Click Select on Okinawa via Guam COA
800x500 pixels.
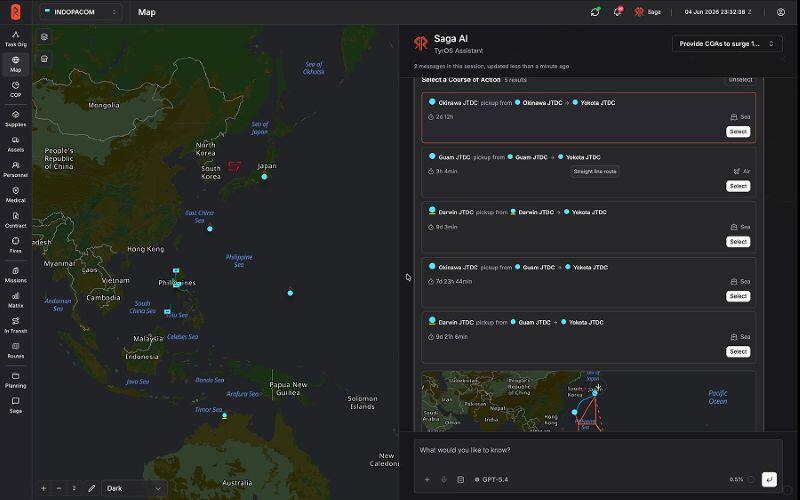pyautogui.click(x=738, y=296)
